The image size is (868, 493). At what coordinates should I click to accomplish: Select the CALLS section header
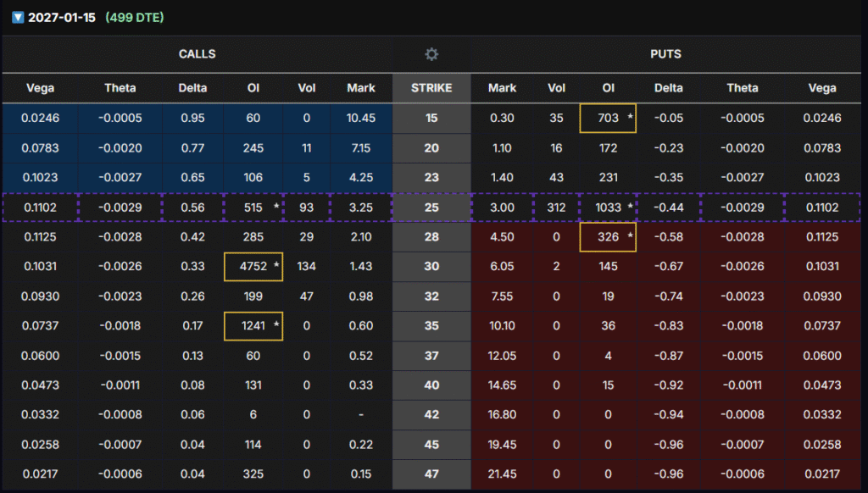197,54
